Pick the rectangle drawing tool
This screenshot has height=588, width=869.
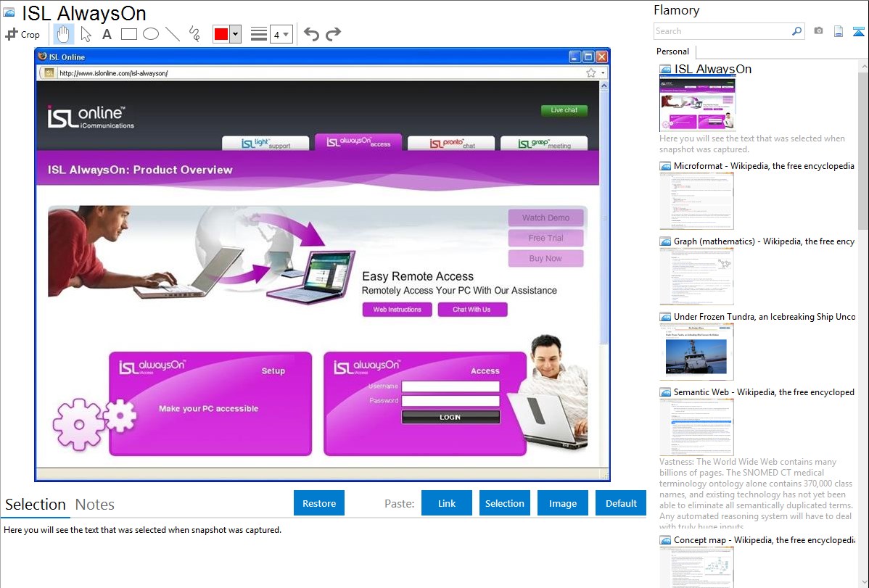[128, 34]
